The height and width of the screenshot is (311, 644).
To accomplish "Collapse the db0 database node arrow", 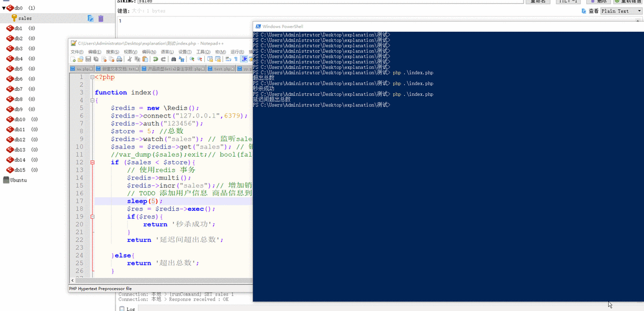I will 4,8.
